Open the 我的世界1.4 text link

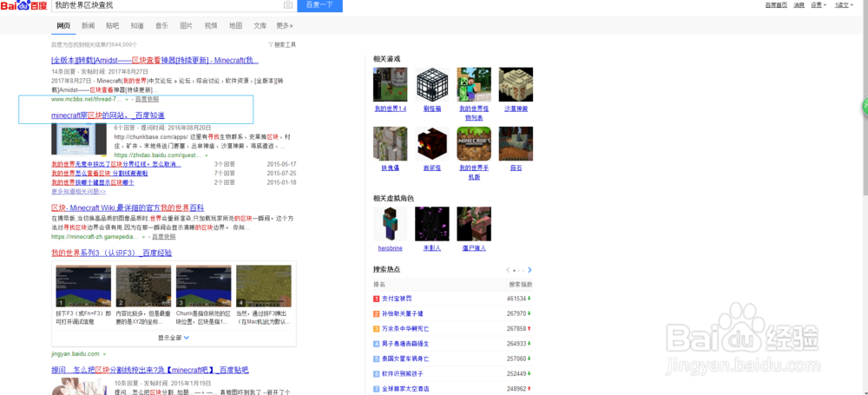click(x=391, y=109)
